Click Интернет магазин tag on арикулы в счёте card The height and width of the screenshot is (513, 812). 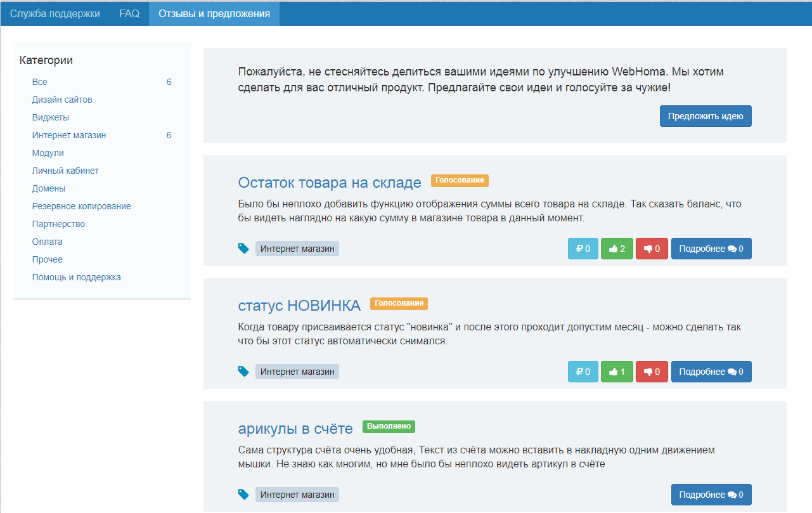pos(297,495)
